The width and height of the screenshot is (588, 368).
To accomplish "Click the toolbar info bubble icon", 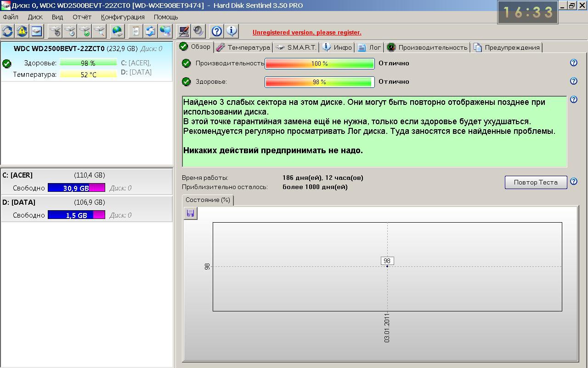I will [x=231, y=31].
